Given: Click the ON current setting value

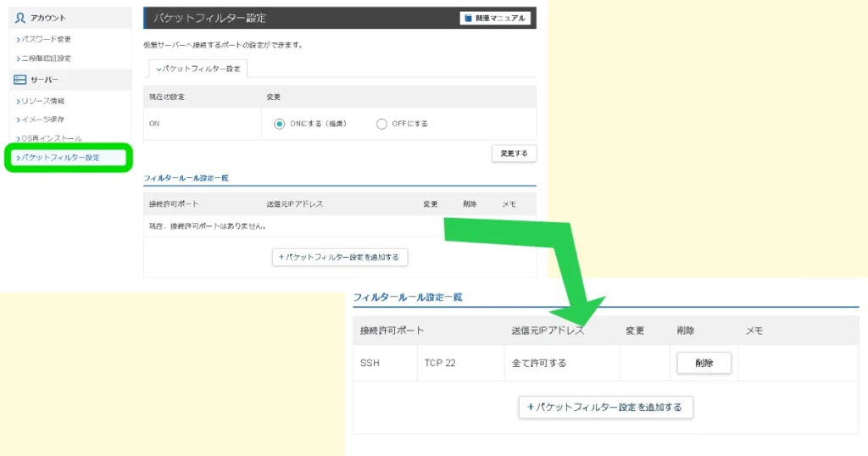Looking at the screenshot, I should pos(154,124).
